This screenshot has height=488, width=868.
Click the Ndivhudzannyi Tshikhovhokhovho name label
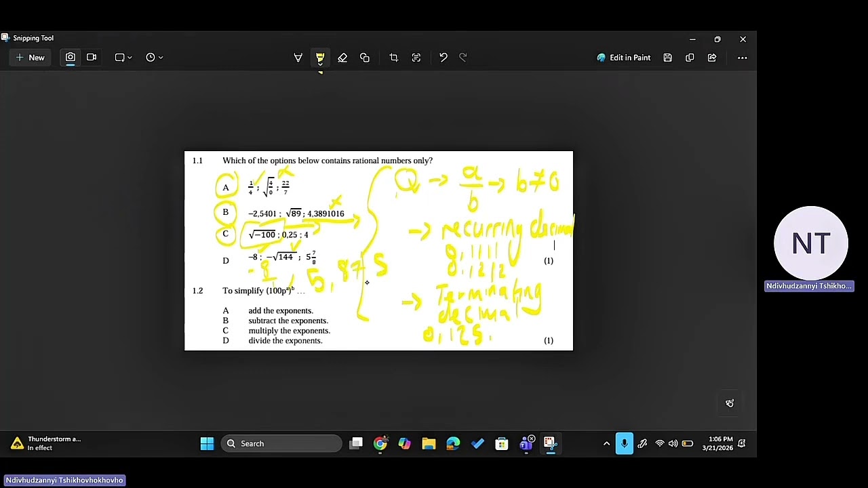[64, 480]
